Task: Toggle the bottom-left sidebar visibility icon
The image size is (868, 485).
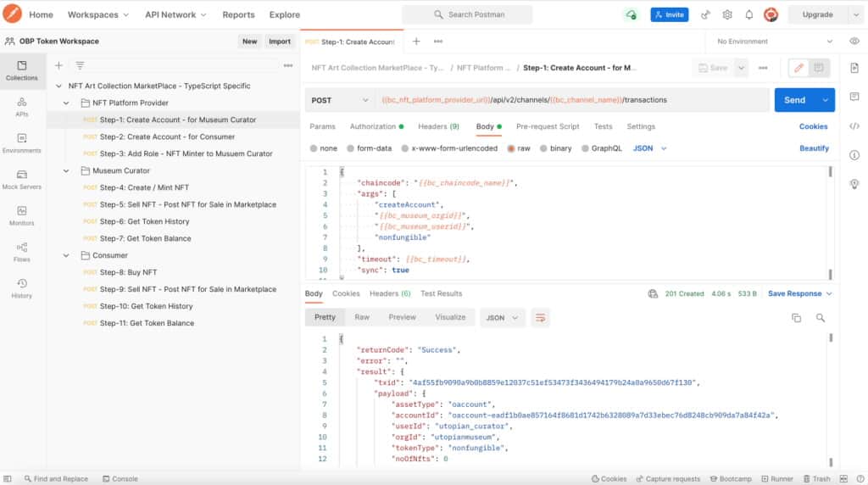Action: pyautogui.click(x=7, y=479)
